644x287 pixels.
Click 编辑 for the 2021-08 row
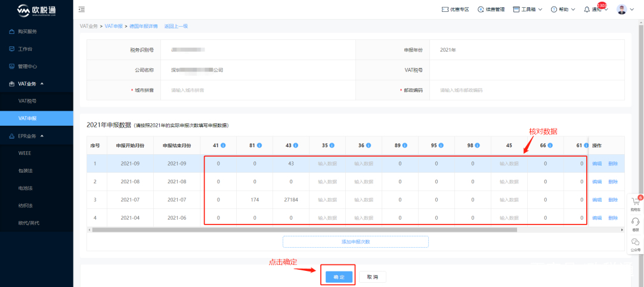tap(597, 182)
